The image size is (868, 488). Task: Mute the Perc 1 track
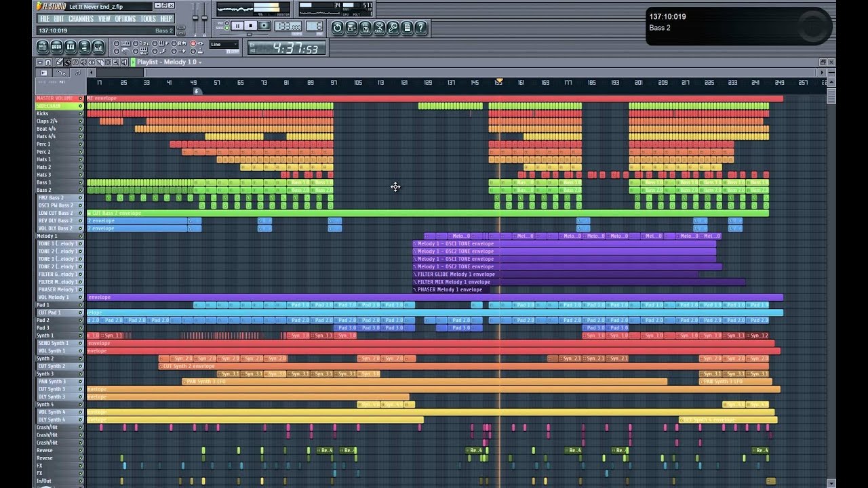coord(81,144)
